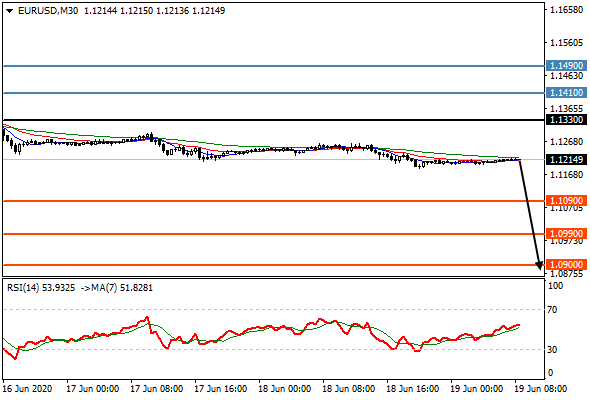Image resolution: width=590 pixels, height=400 pixels.
Task: Select the blue 1.14900 price label
Action: [x=566, y=65]
